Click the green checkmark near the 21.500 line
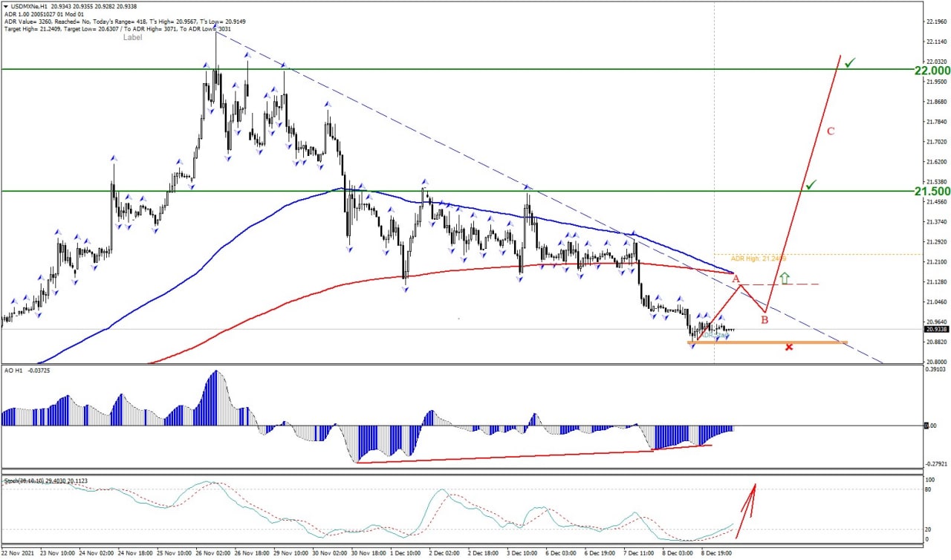 click(811, 184)
